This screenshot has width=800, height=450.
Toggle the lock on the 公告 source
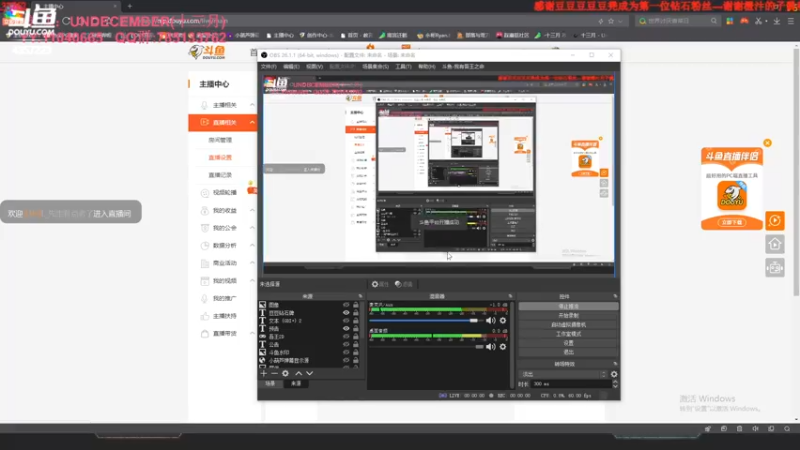pyautogui.click(x=356, y=344)
